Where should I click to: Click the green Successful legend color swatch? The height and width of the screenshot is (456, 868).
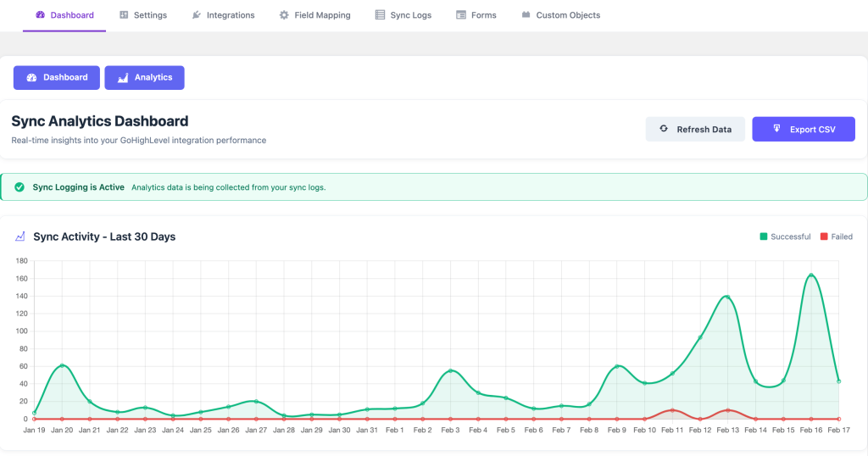point(764,236)
